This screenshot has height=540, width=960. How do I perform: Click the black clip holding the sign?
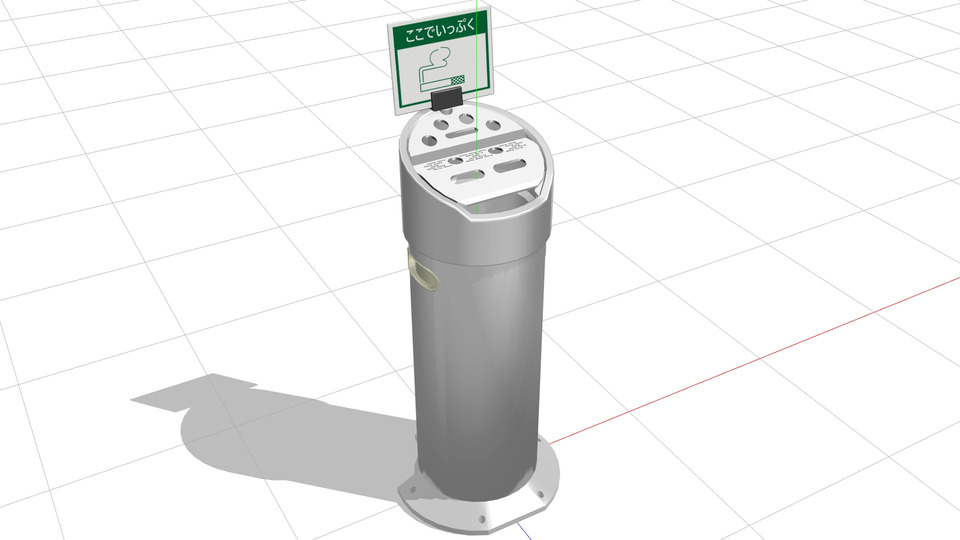pyautogui.click(x=446, y=97)
